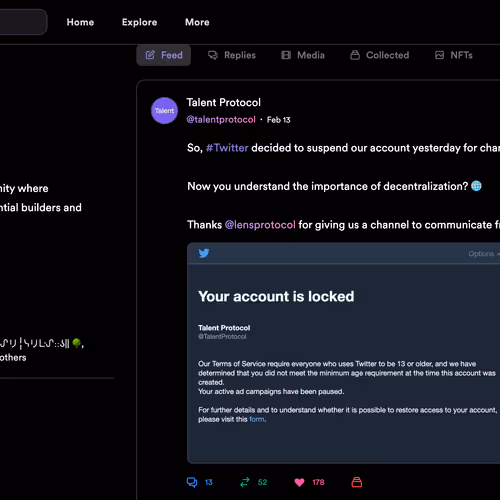Click the globe emoji after decentralization
The height and width of the screenshot is (500, 500).
click(476, 186)
